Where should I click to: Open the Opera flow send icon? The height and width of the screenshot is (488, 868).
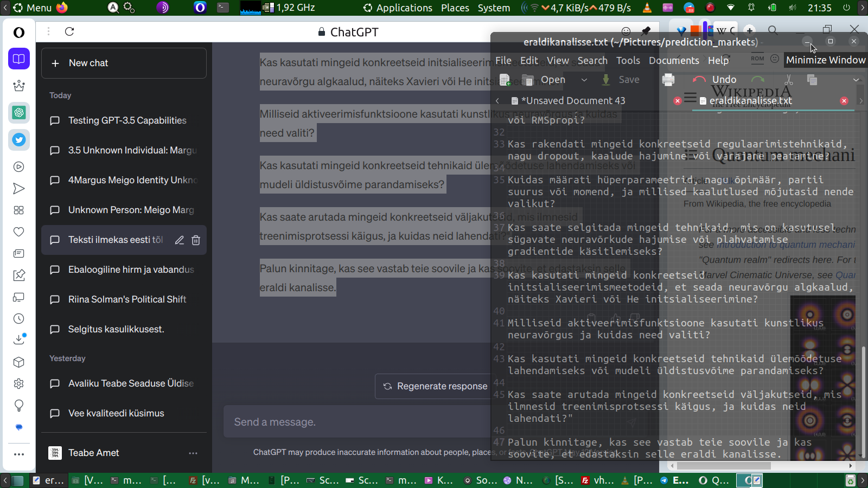[x=19, y=189]
